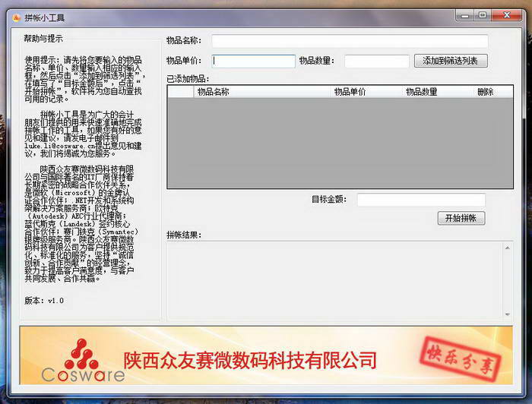Minimize the 拼帐小工具 window
532x404 pixels.
pos(465,16)
